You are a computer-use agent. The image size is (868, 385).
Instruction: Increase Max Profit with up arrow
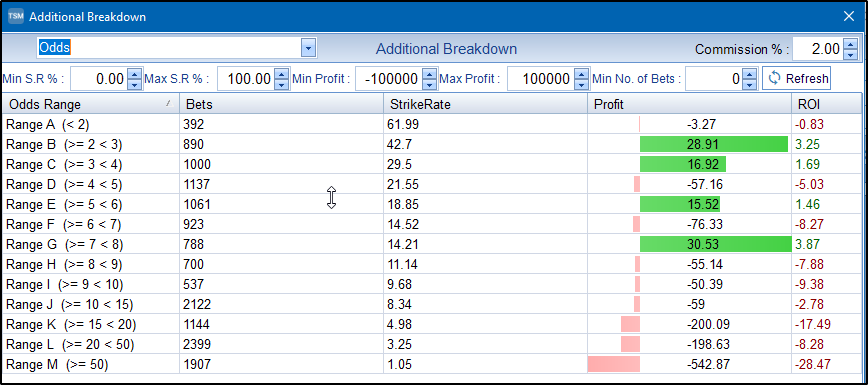581,74
